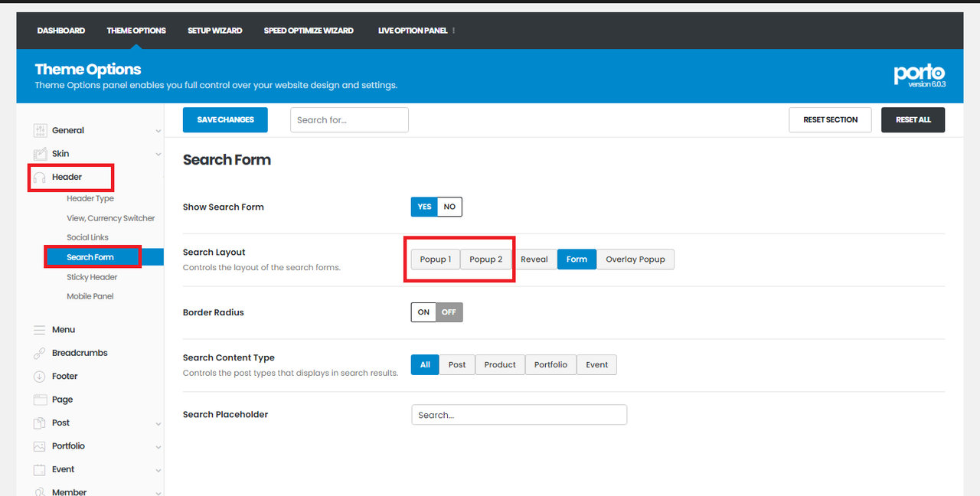Select Popup 1 search layout

(436, 259)
